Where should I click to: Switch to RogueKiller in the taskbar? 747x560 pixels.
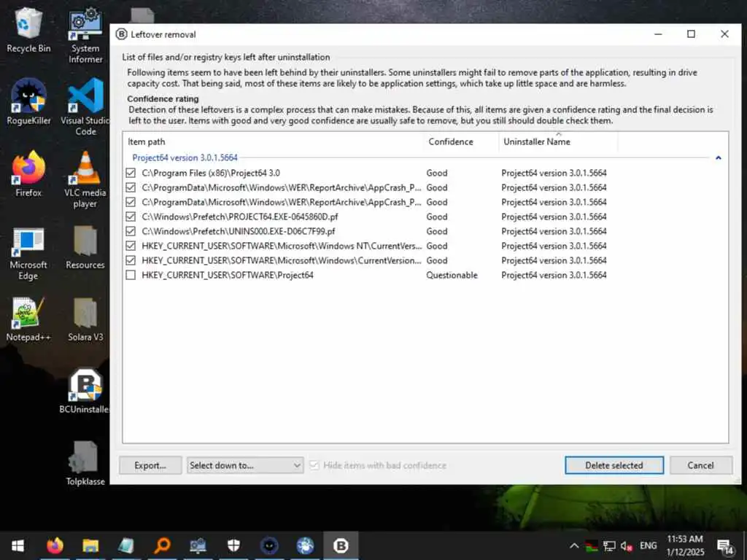pos(269,545)
